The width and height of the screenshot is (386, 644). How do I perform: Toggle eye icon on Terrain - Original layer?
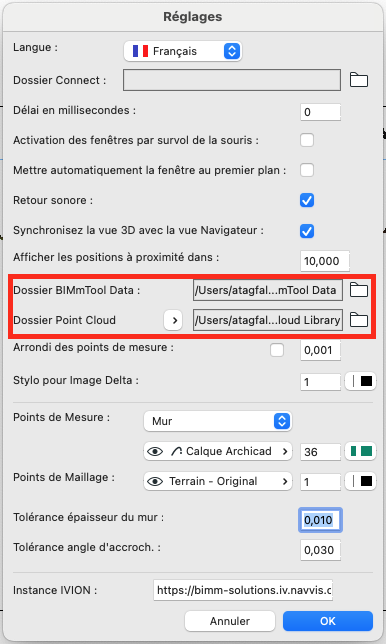click(x=155, y=481)
